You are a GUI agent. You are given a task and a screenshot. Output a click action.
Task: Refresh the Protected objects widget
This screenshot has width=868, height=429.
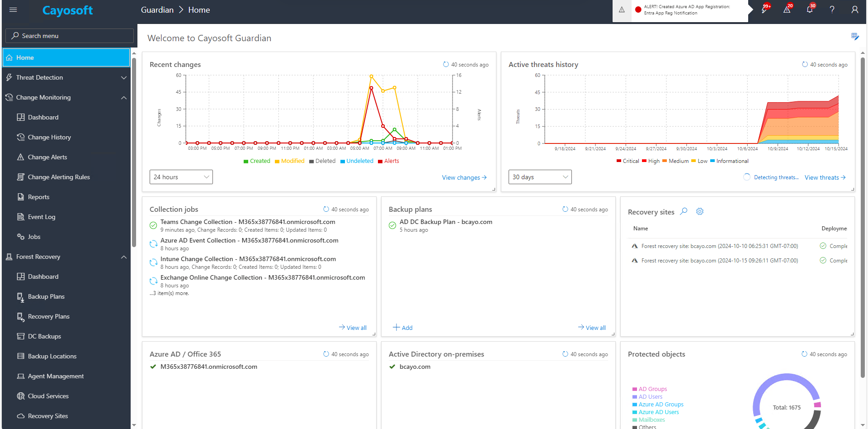coord(804,354)
